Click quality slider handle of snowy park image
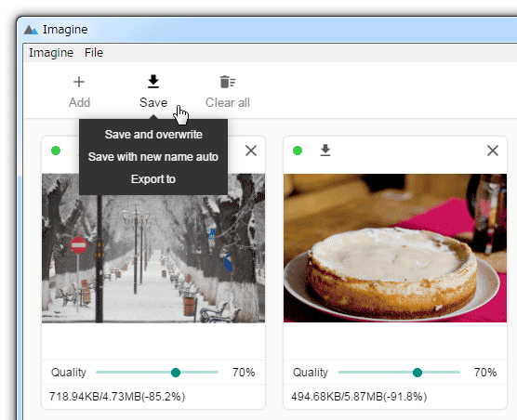This screenshot has width=517, height=420. pyautogui.click(x=176, y=373)
